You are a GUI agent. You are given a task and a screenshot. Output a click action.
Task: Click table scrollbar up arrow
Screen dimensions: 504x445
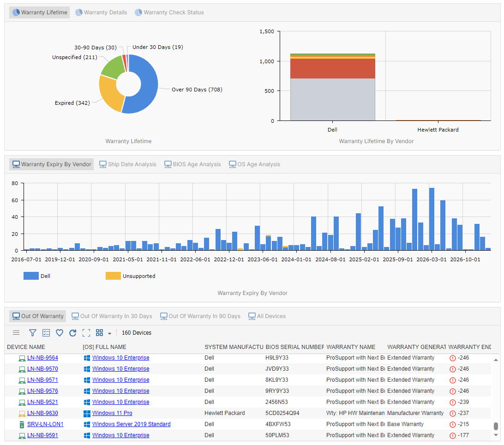click(x=496, y=360)
